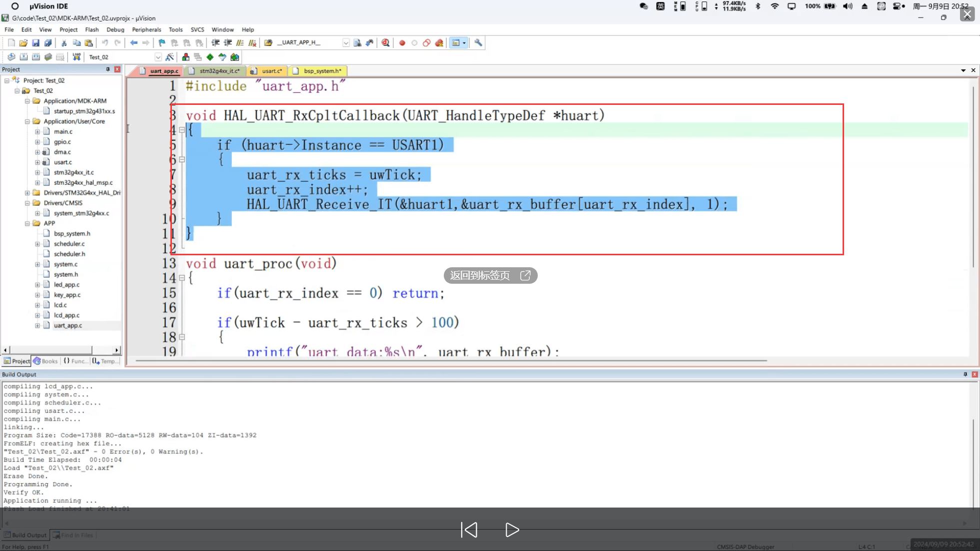Open the Test_02 target dropdown

pos(158,57)
